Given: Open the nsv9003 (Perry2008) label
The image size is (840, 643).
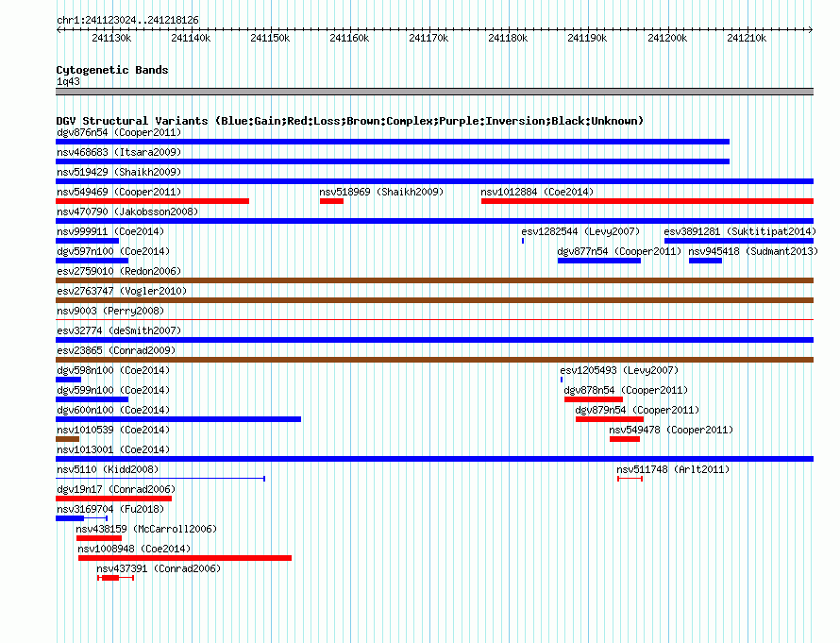Looking at the screenshot, I should [110, 311].
